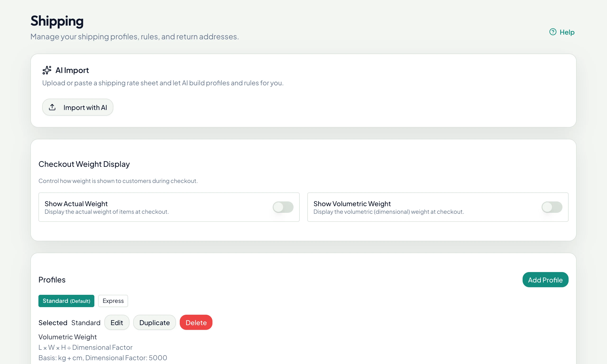Image resolution: width=607 pixels, height=364 pixels.
Task: Switch to the Express profile tab
Action: click(113, 301)
